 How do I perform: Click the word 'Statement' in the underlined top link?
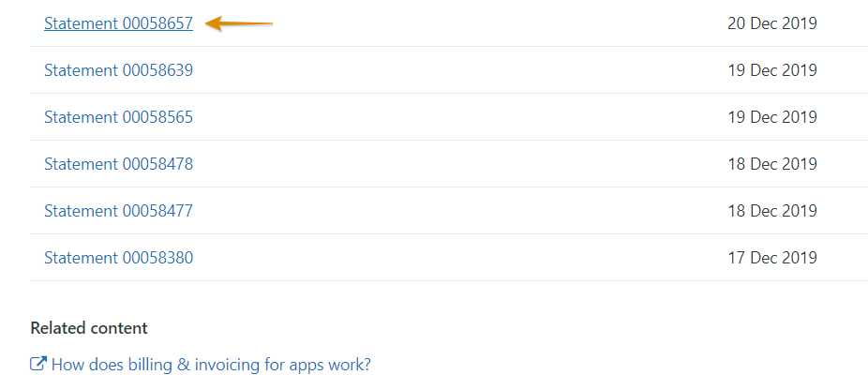click(81, 23)
